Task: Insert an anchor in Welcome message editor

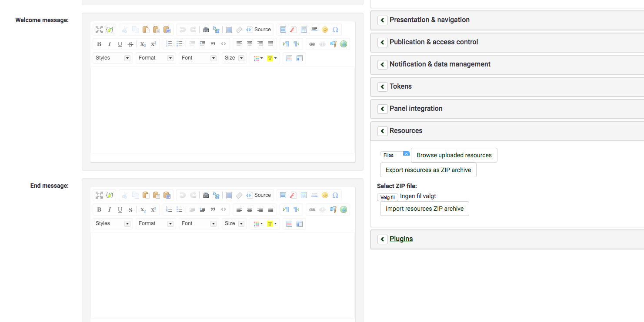Action: [333, 44]
